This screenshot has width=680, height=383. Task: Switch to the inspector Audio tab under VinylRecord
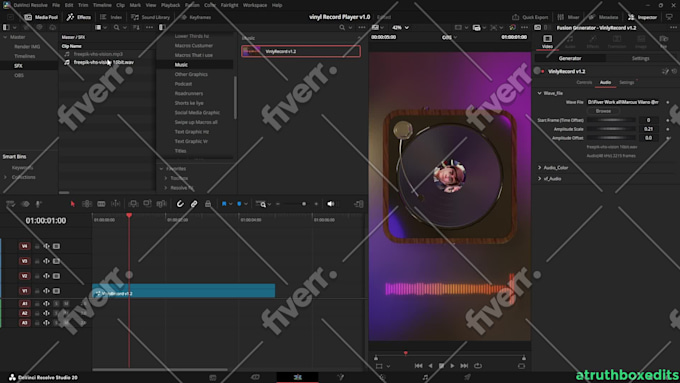point(605,82)
